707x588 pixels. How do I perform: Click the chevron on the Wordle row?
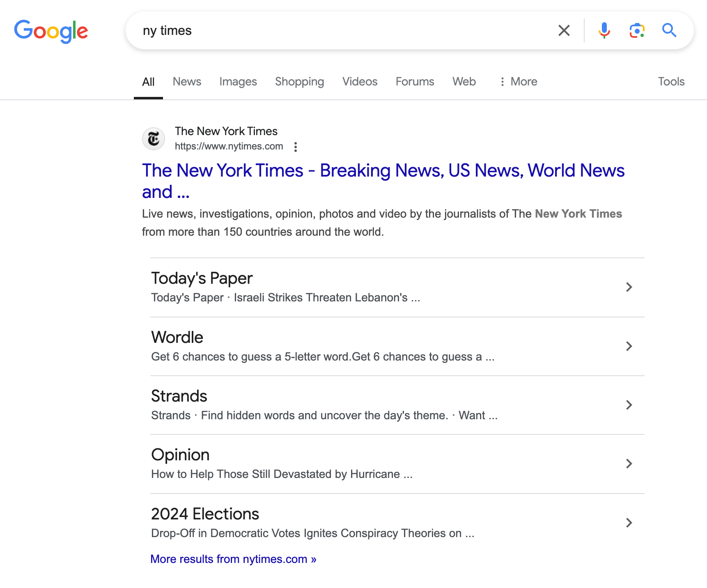tap(629, 346)
